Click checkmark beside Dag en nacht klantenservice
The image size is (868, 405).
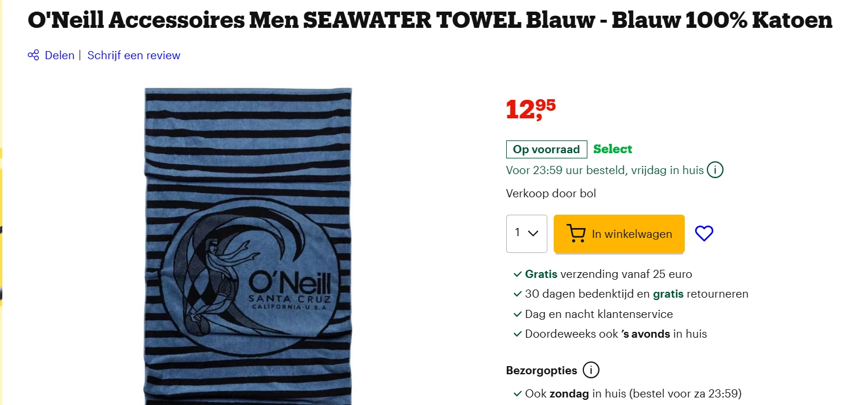(517, 314)
